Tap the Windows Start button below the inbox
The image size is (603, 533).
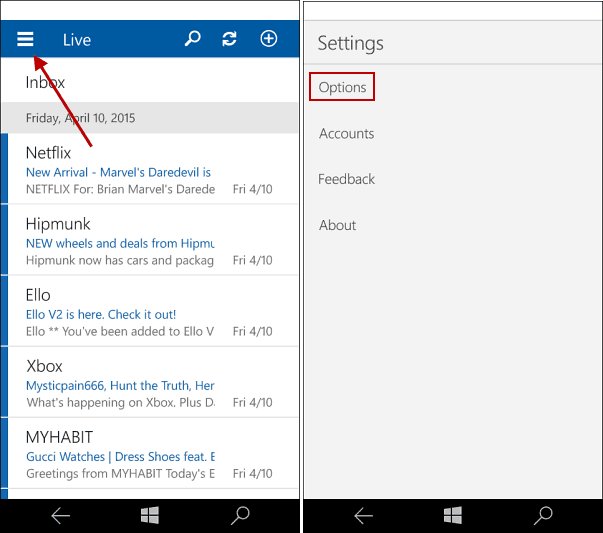click(150, 515)
